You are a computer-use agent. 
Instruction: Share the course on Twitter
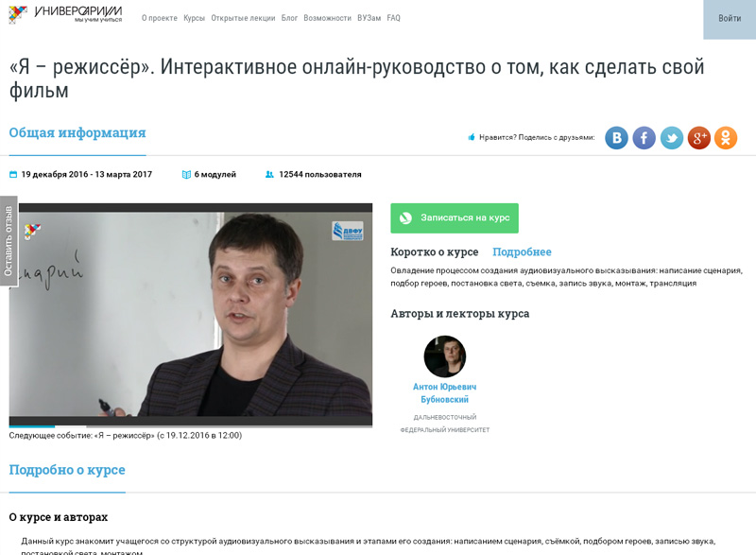pyautogui.click(x=671, y=138)
